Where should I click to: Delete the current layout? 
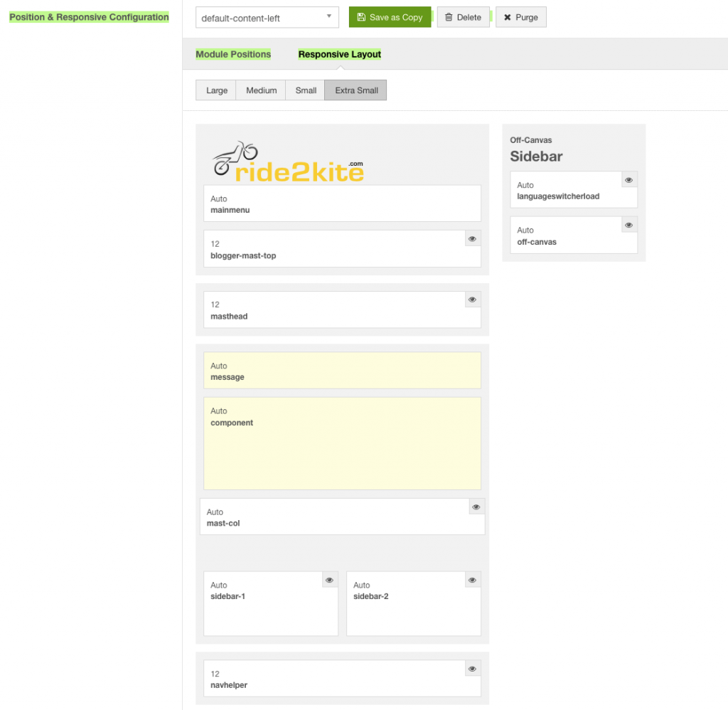463,17
